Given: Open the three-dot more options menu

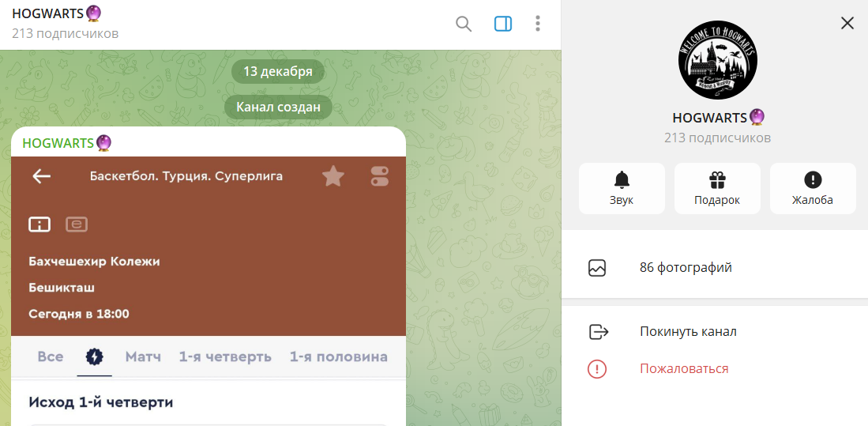Looking at the screenshot, I should [x=538, y=24].
